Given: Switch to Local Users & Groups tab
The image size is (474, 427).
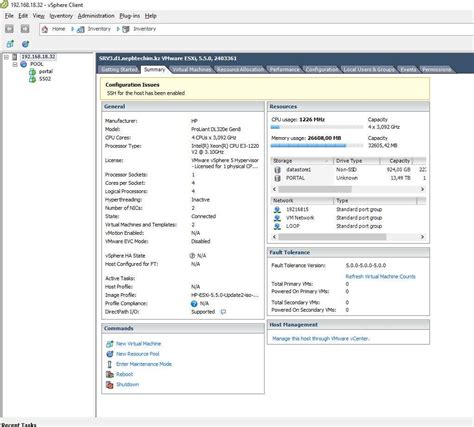Looking at the screenshot, I should (369, 70).
